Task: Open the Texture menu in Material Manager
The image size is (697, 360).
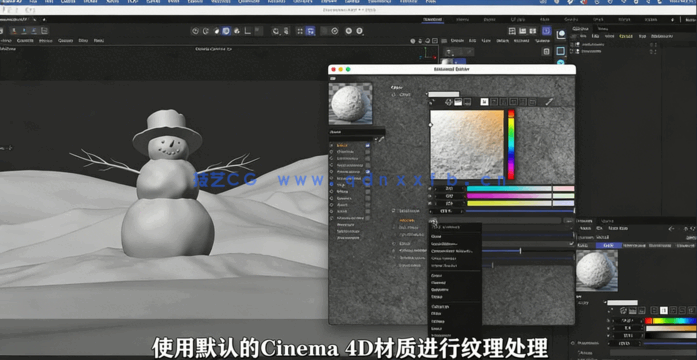Action: coord(542,40)
